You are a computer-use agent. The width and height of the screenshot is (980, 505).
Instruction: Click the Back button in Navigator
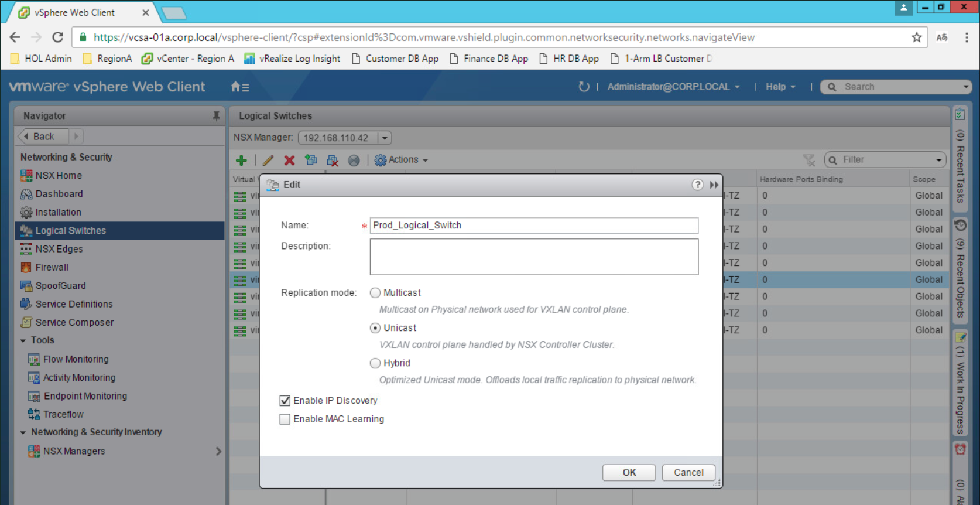tap(43, 137)
